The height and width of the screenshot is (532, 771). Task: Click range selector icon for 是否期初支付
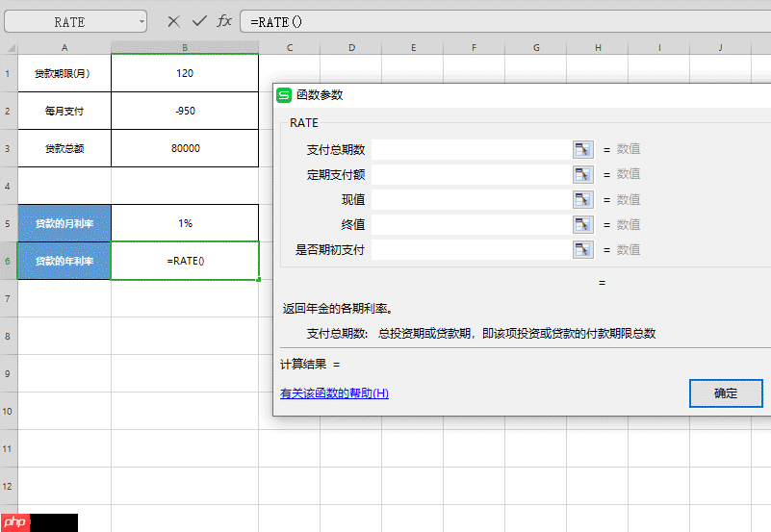coord(583,249)
